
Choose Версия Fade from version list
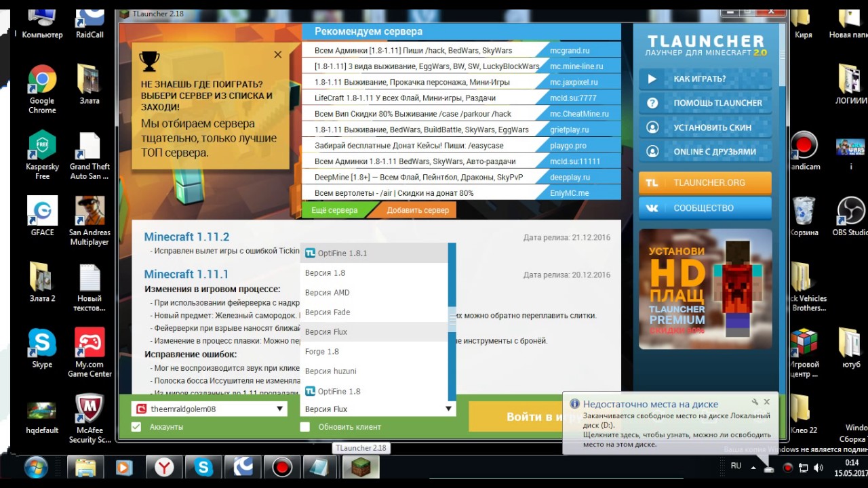coord(374,312)
